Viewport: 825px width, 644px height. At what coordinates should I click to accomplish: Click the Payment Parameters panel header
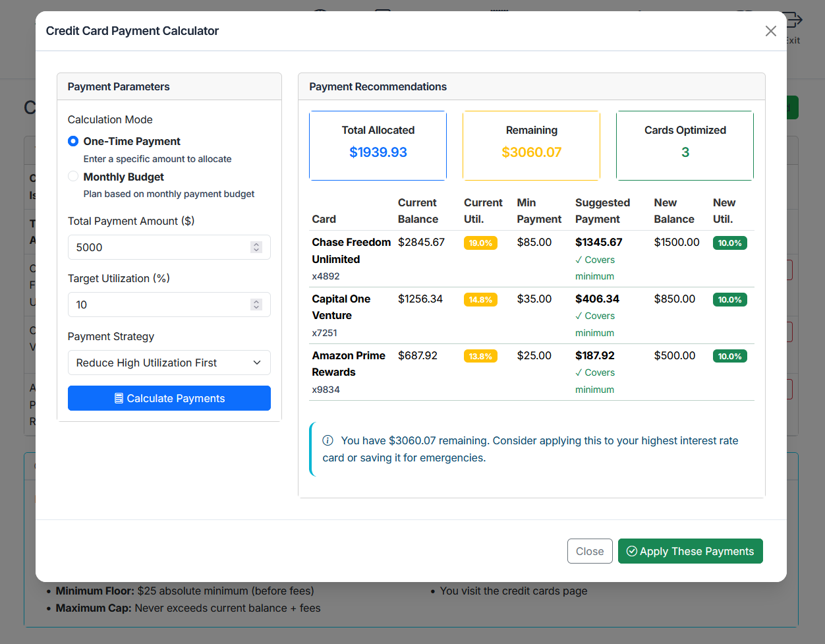tap(118, 86)
